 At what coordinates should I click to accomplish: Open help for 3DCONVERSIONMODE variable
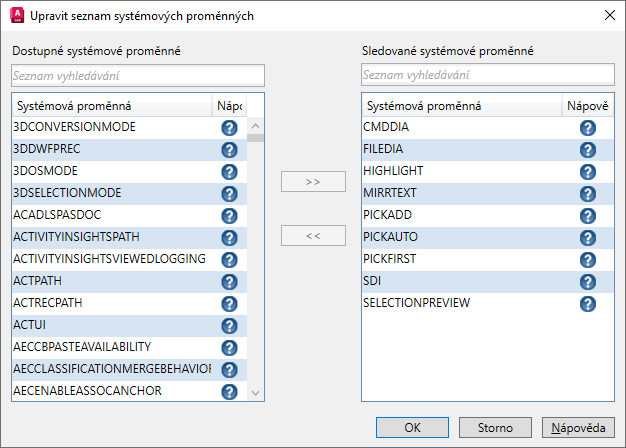pos(229,128)
